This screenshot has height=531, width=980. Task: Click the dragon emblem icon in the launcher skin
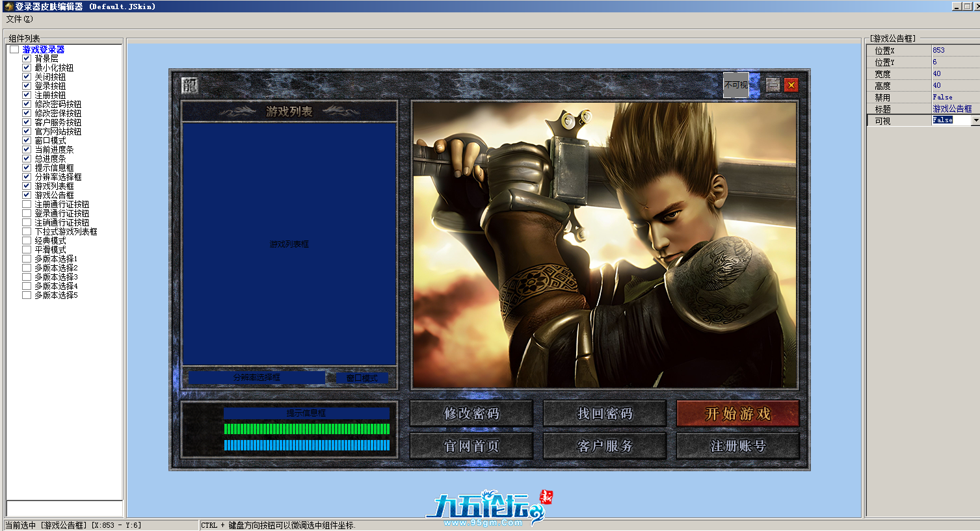189,85
